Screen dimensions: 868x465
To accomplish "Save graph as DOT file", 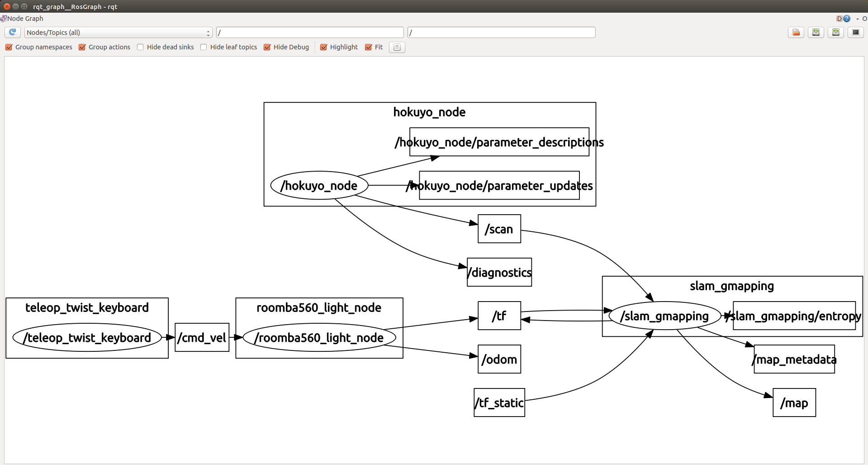I will 816,32.
